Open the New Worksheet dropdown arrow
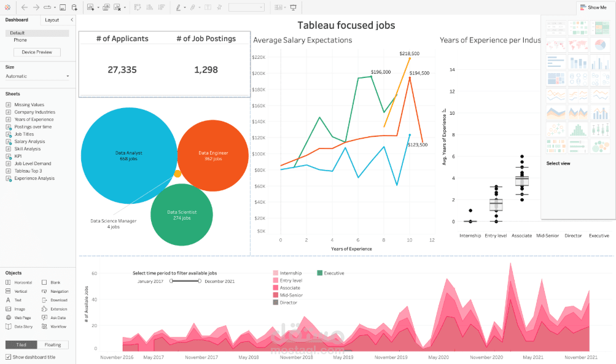 [98, 7]
